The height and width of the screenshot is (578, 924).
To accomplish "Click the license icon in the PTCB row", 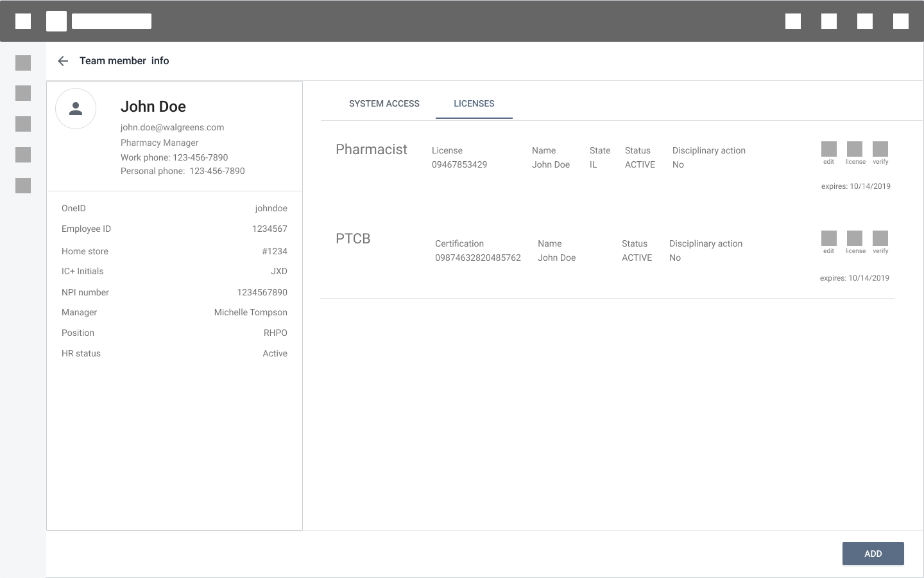I will point(855,238).
